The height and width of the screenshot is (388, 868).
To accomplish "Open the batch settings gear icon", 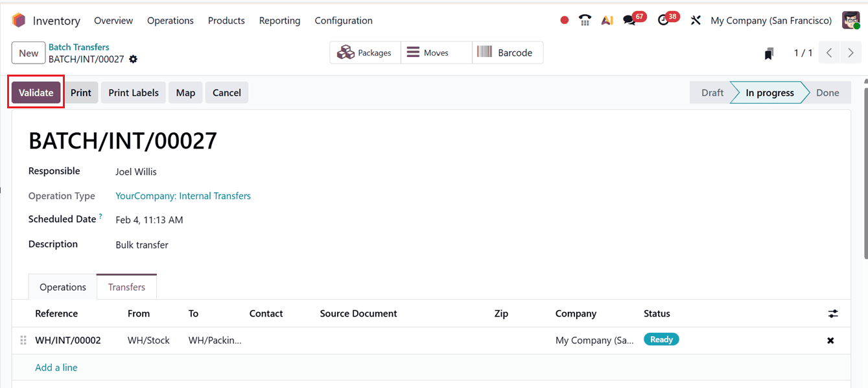I will 134,59.
